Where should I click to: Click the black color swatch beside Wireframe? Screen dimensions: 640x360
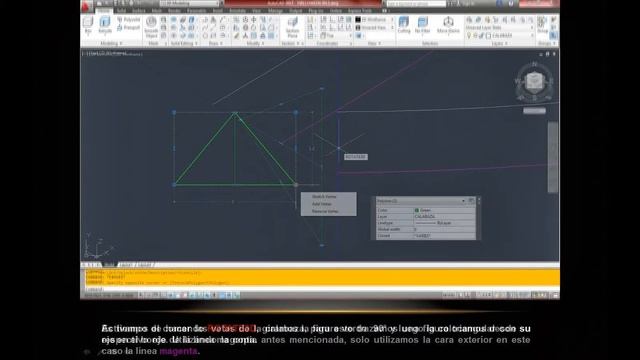coord(358,20)
